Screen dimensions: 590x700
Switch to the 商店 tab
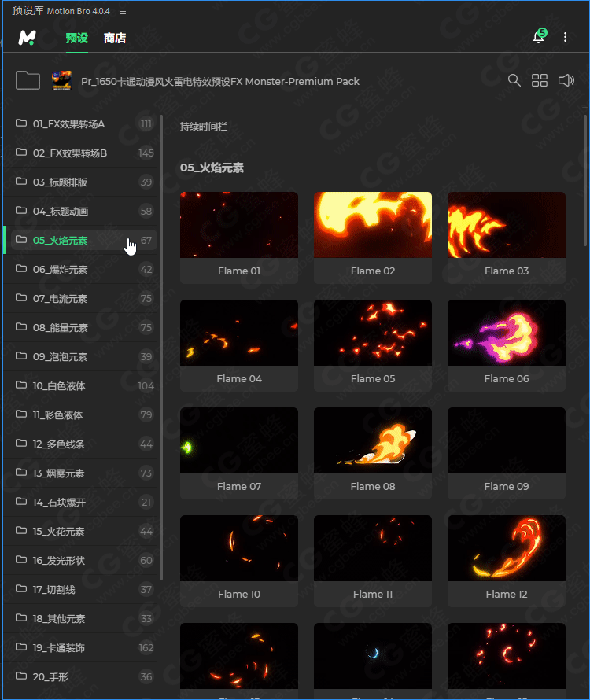click(115, 38)
